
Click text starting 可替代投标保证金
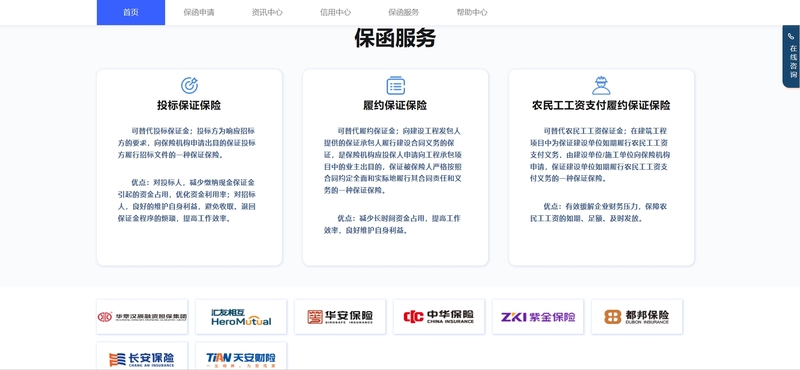[x=187, y=142]
